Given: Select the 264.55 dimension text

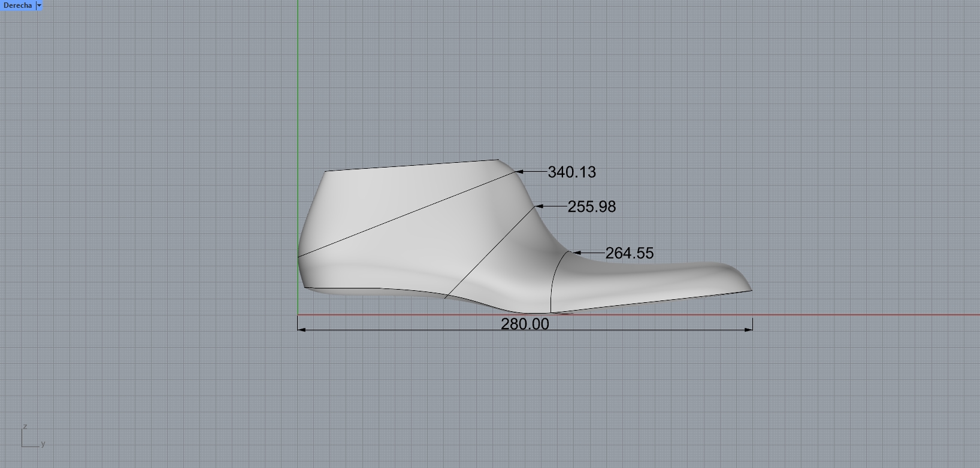Looking at the screenshot, I should point(629,253).
